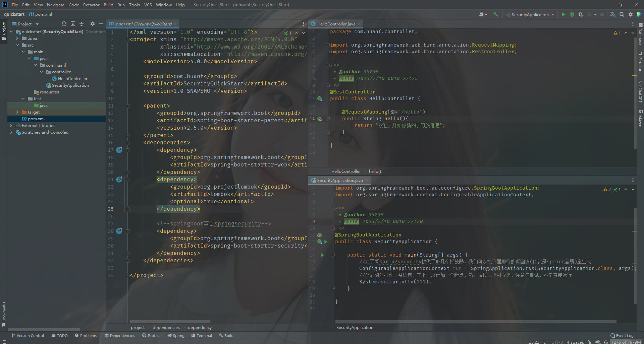This screenshot has height=344, width=644.
Task: Collapse the quickstart project root node
Action: (x=11, y=31)
